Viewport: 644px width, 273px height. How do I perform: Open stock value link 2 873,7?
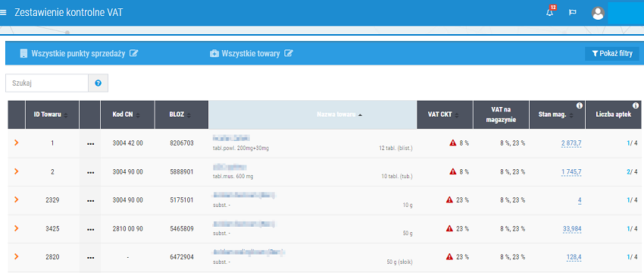(571, 143)
